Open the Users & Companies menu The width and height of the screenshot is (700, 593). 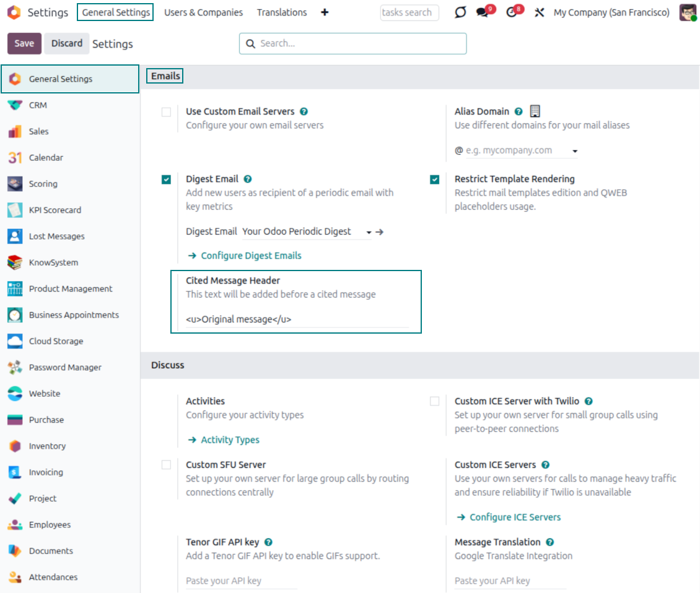point(203,12)
